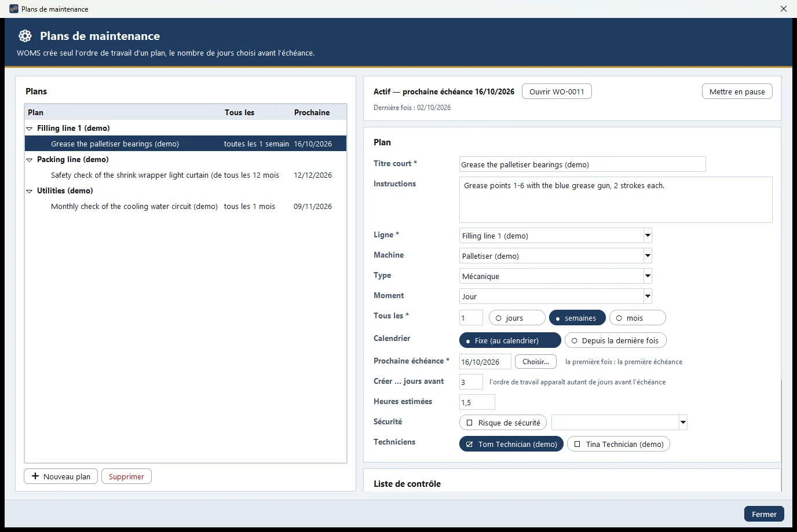Image resolution: width=797 pixels, height=532 pixels.
Task: Click the Créer ... jours avant field
Action: pyautogui.click(x=471, y=382)
